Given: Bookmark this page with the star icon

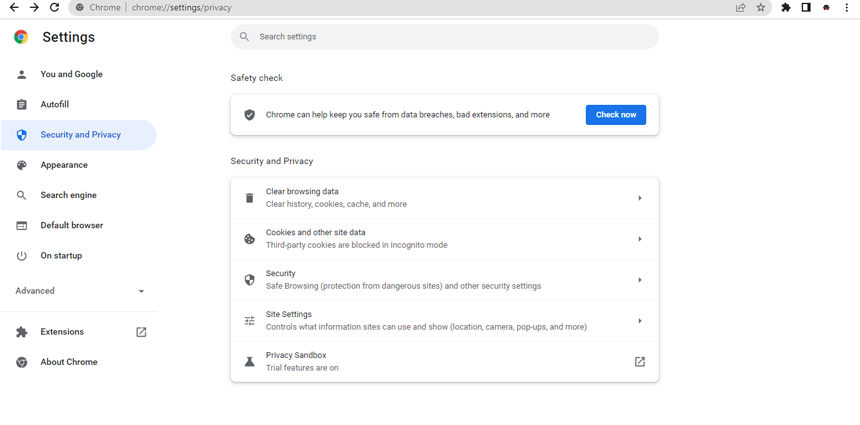Looking at the screenshot, I should [760, 8].
